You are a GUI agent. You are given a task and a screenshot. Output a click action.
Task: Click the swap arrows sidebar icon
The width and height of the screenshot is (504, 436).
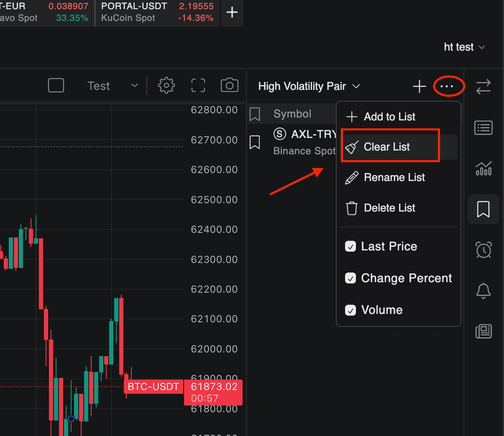point(484,87)
